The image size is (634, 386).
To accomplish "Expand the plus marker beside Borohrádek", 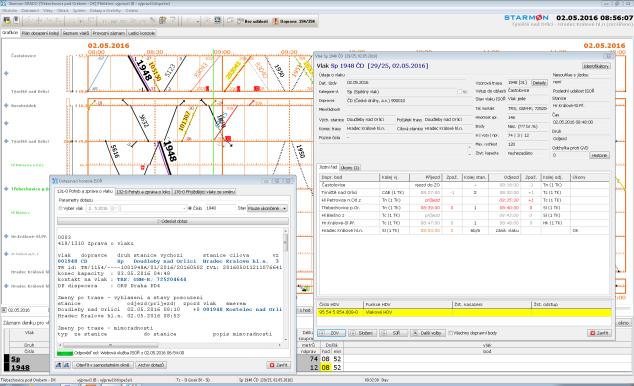I will pyautogui.click(x=6, y=105).
